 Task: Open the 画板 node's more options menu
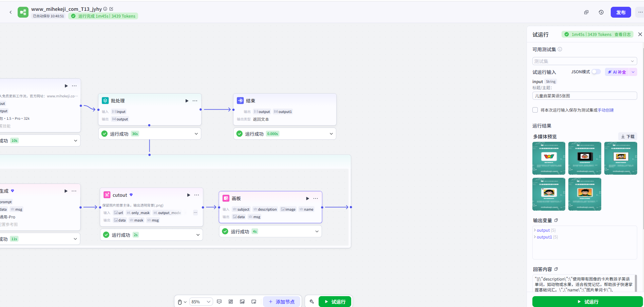(316, 198)
